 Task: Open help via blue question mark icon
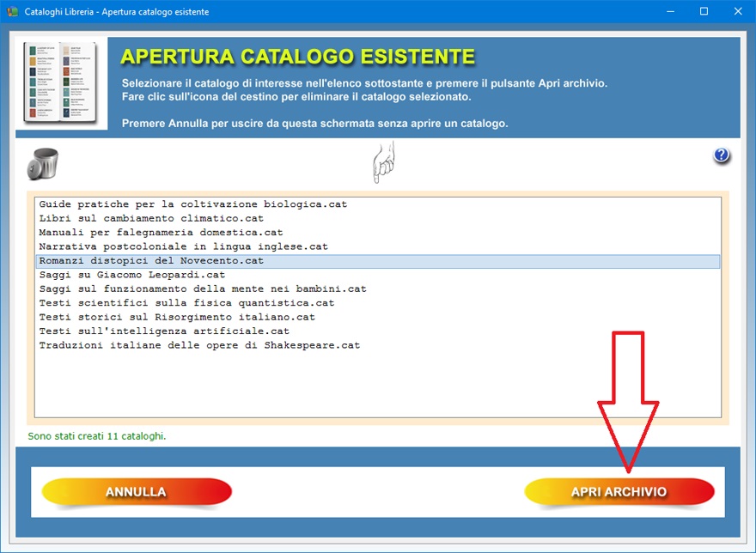(x=721, y=155)
